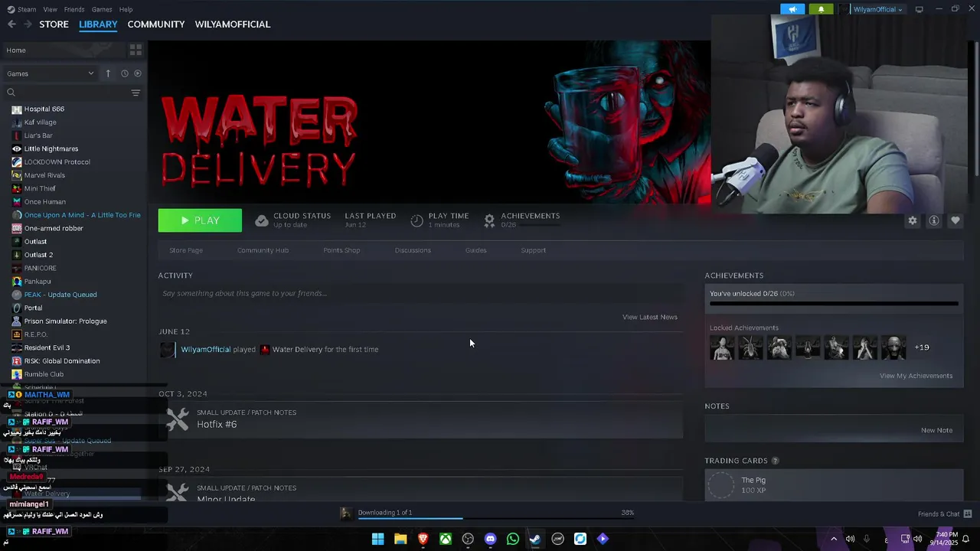This screenshot has width=980, height=551.
Task: Open Discord from the taskbar
Action: pyautogui.click(x=490, y=539)
